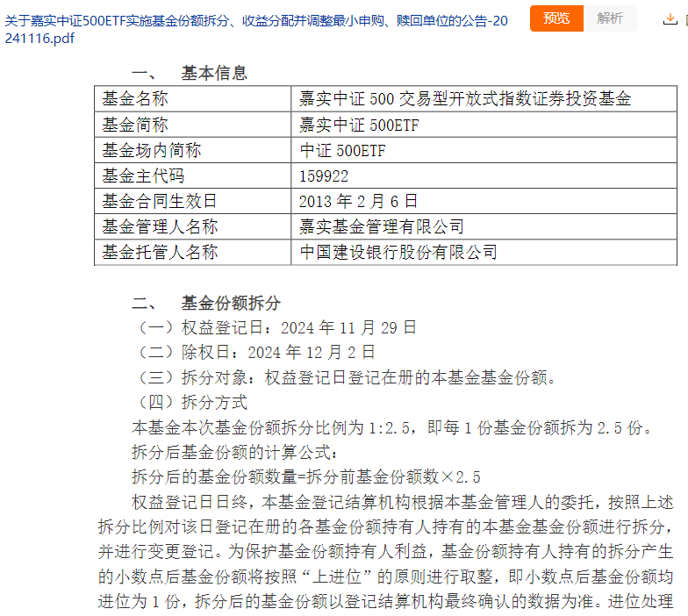Image resolution: width=688 pixels, height=616 pixels.
Task: Click sentence about split ratio 1:2.5
Action: tap(392, 427)
